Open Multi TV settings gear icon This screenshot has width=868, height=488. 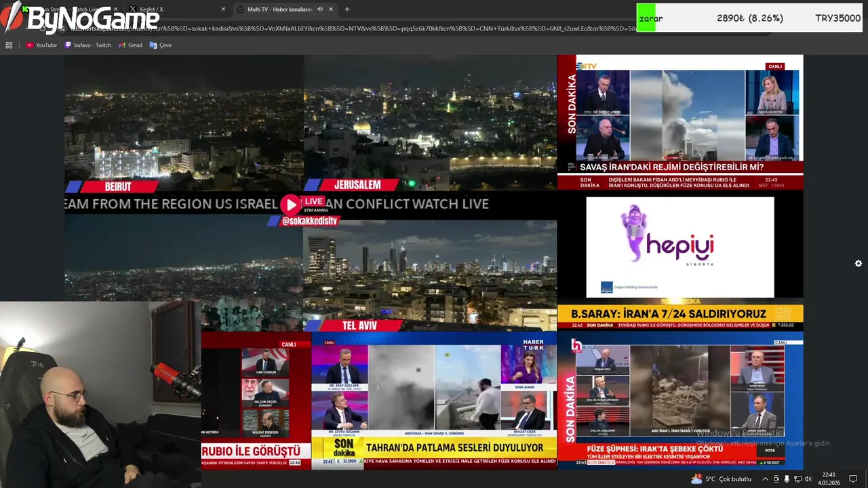click(x=859, y=264)
